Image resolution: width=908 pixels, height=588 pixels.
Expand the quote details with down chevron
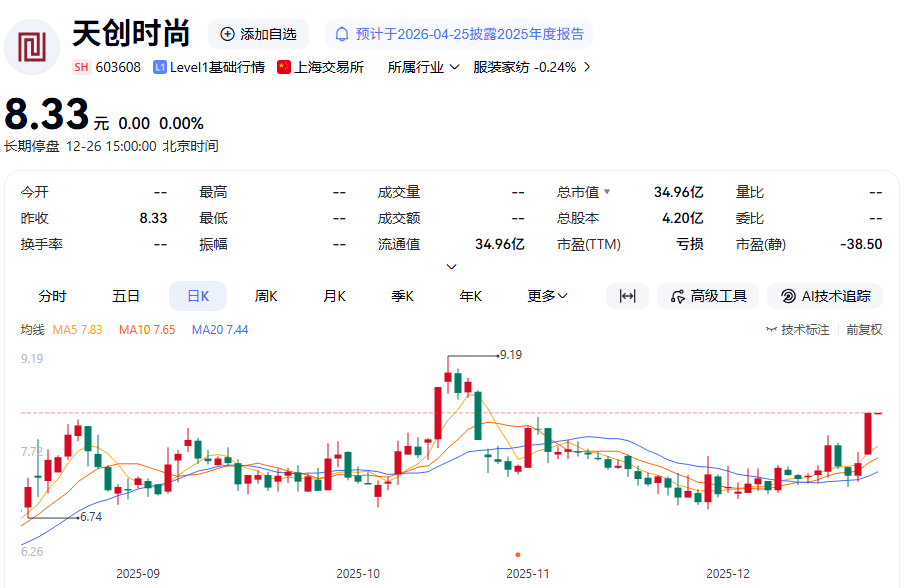[451, 265]
